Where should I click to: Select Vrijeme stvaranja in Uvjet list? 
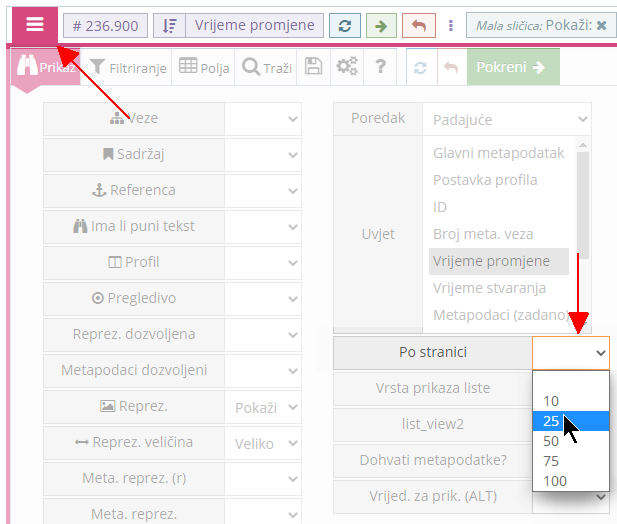pyautogui.click(x=499, y=288)
